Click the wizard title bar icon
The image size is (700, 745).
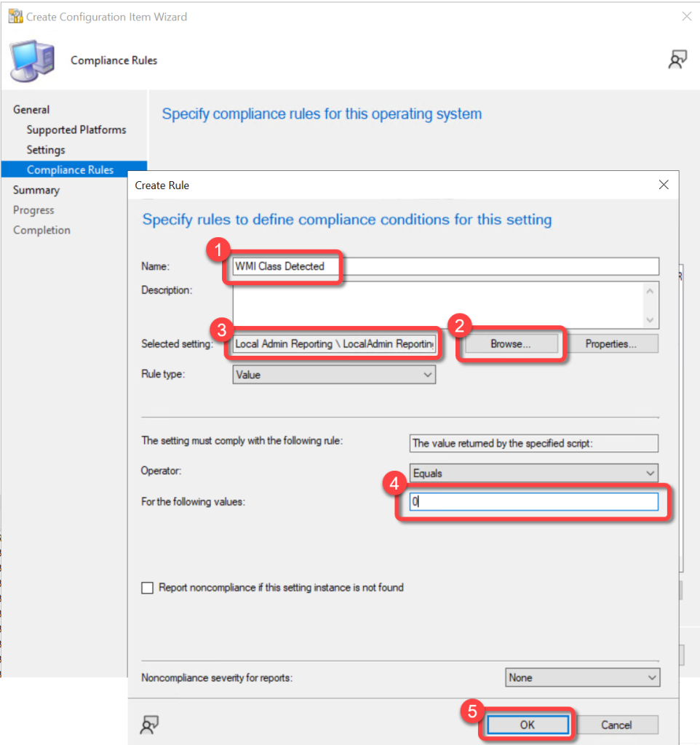15,16
